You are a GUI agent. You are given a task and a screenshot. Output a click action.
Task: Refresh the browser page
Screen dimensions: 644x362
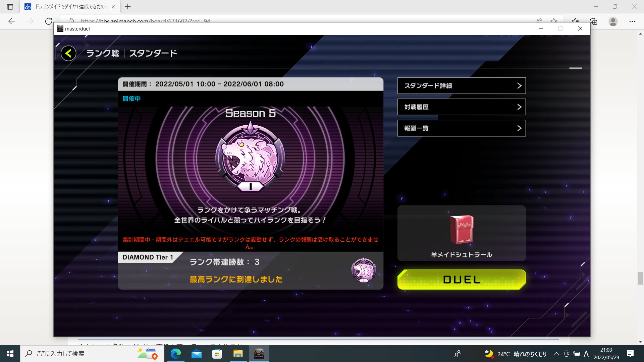pyautogui.click(x=49, y=21)
